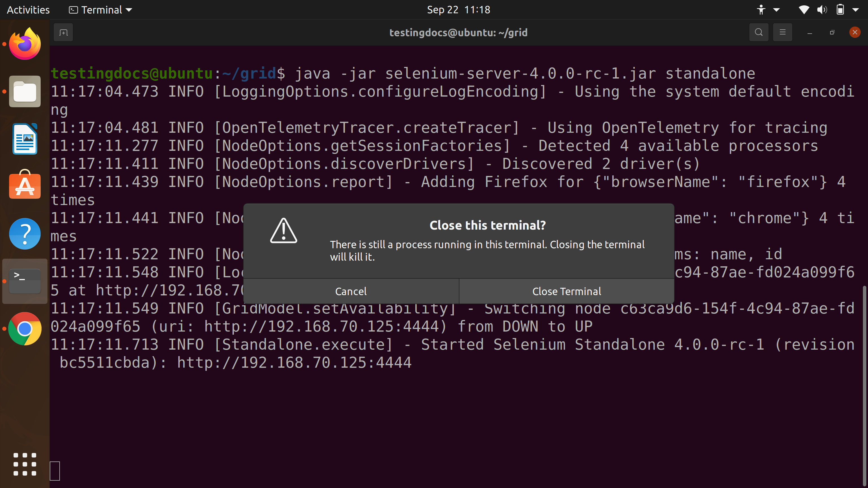This screenshot has width=868, height=488.
Task: Cancel closing the terminal
Action: pyautogui.click(x=351, y=291)
